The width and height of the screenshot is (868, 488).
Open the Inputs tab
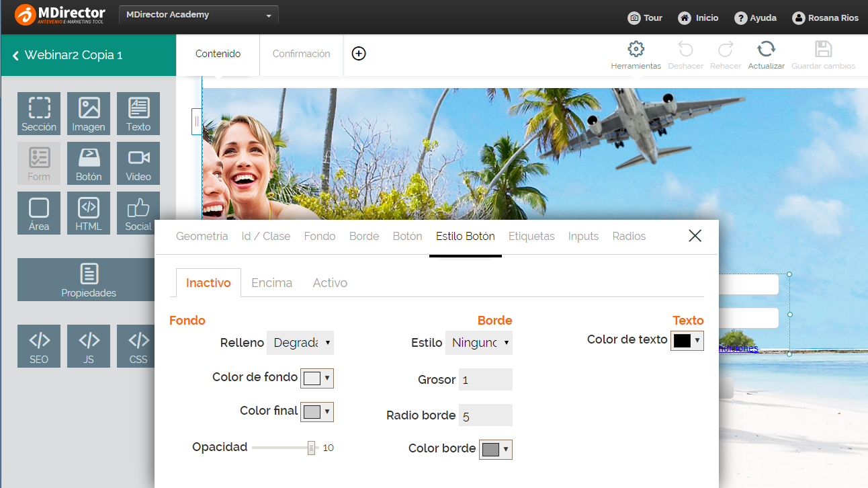pyautogui.click(x=583, y=236)
